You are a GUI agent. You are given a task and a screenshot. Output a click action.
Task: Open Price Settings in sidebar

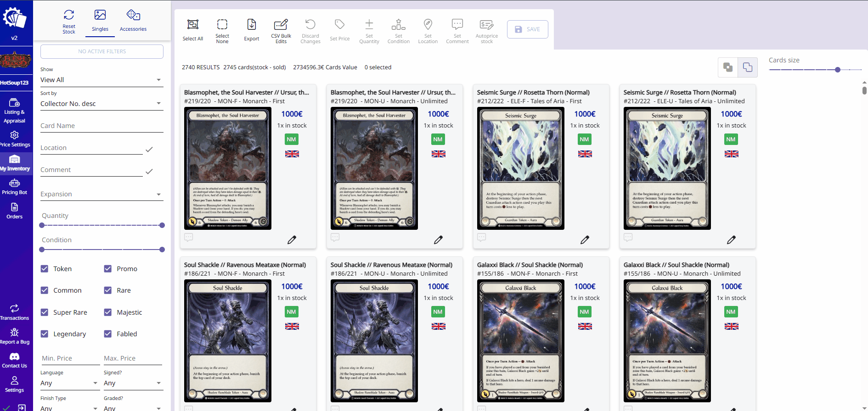click(x=15, y=139)
